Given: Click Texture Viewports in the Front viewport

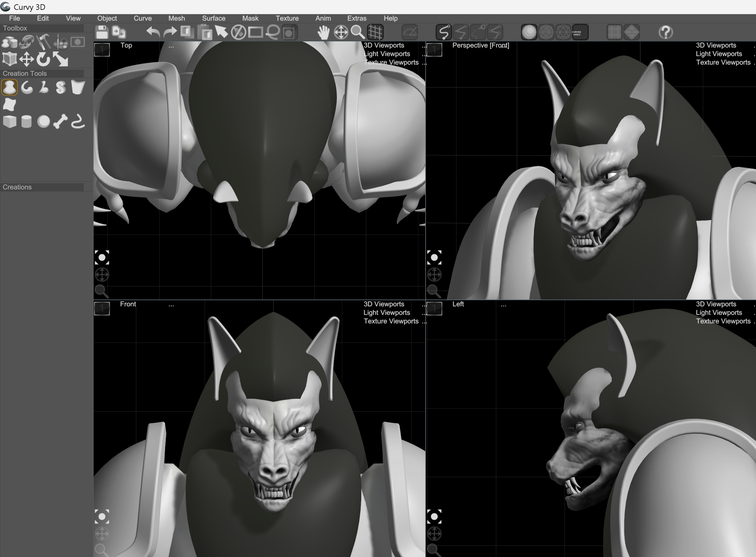Looking at the screenshot, I should (391, 321).
